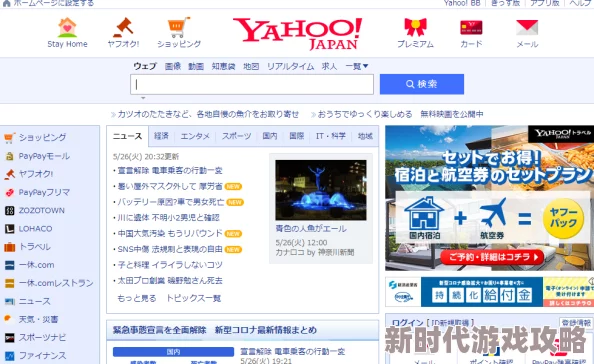Image resolution: width=594 pixels, height=364 pixels.
Task: Open headline 太田プロ創業 磯野勉さん死去
Action: [x=170, y=281]
